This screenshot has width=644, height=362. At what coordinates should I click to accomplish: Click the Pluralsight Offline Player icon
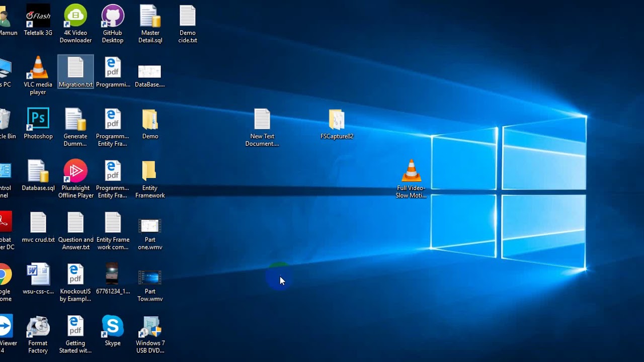pyautogui.click(x=75, y=179)
